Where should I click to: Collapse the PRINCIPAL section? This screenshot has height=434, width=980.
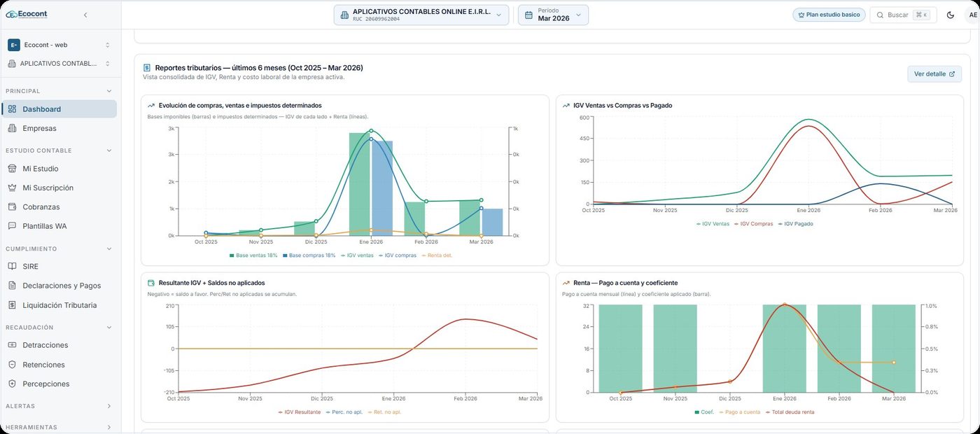[x=108, y=91]
